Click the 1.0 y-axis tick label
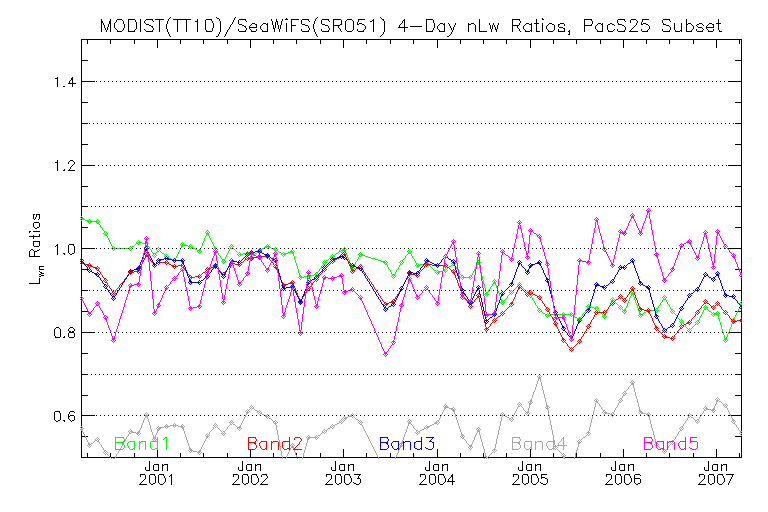Image resolution: width=768 pixels, height=512 pixels. tap(65, 249)
